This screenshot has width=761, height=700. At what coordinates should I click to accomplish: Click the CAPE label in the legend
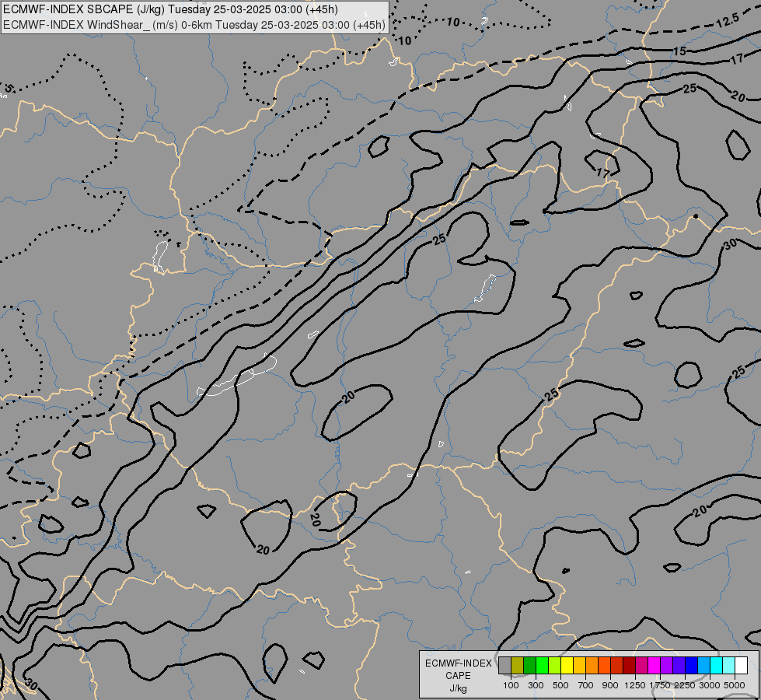point(458,676)
